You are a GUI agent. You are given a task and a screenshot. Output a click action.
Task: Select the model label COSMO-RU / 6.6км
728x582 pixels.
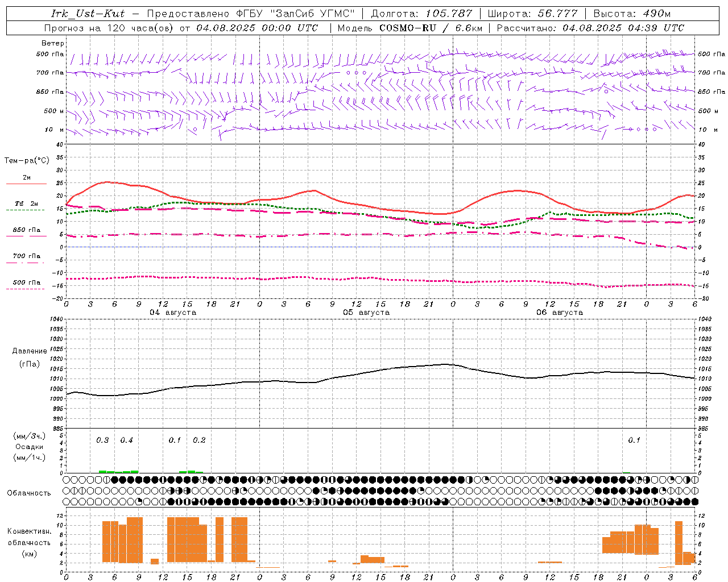pyautogui.click(x=431, y=28)
